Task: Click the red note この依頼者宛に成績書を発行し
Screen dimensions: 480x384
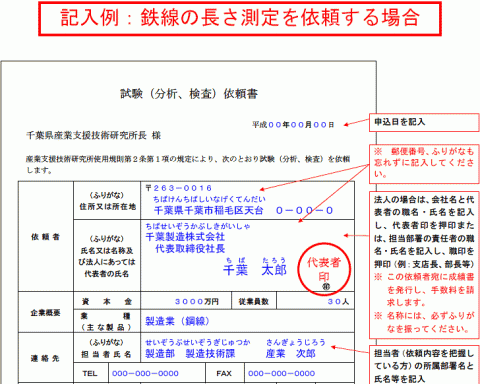Action: [424, 290]
